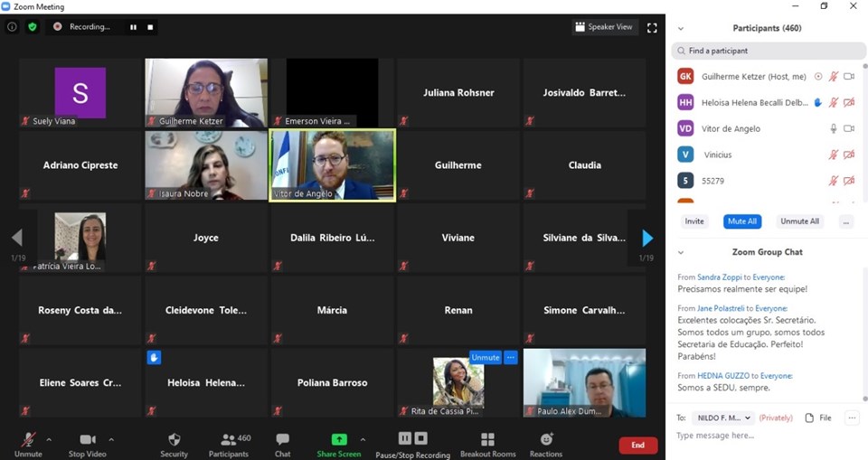This screenshot has height=460, width=868.
Task: Switch layout using Speaker View
Action: tap(604, 27)
